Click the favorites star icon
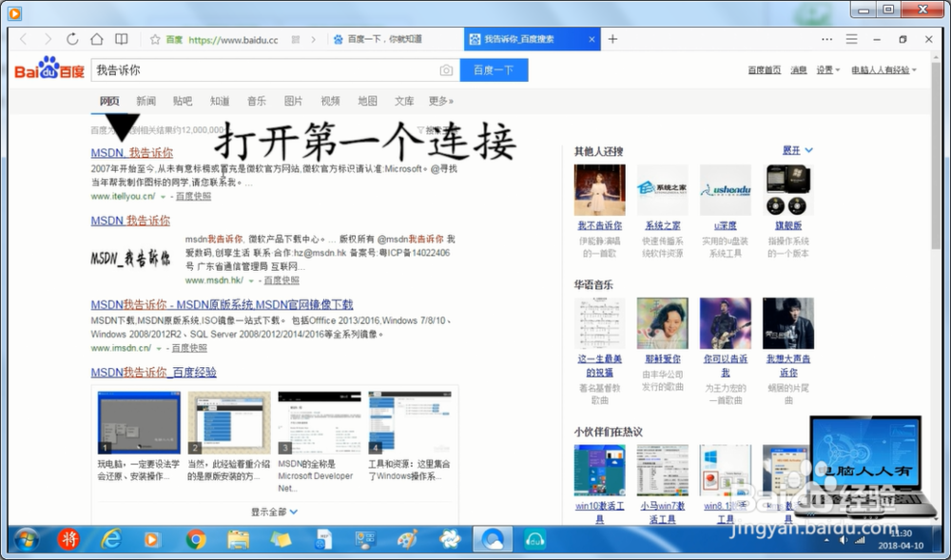 (155, 39)
